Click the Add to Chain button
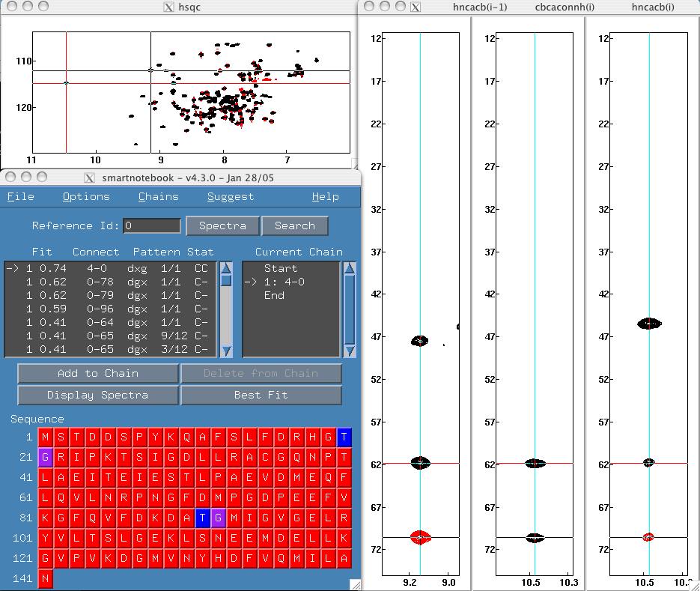The image size is (700, 591). tap(97, 373)
